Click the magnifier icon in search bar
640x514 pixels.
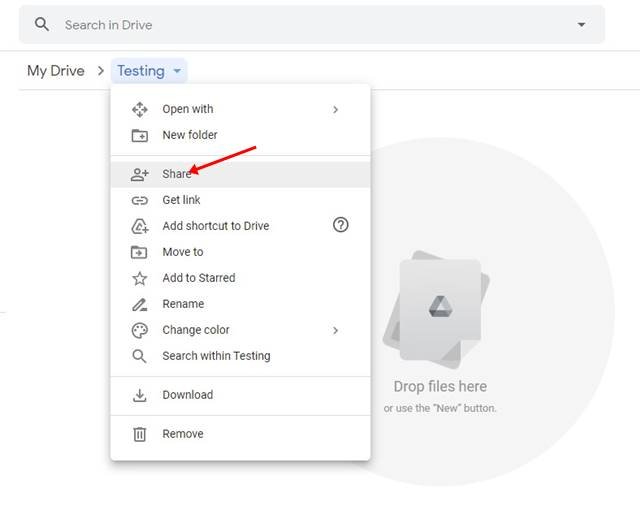42,24
